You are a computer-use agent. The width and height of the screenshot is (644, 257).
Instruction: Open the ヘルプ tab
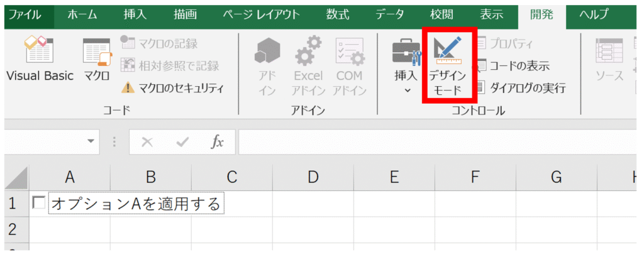[594, 15]
